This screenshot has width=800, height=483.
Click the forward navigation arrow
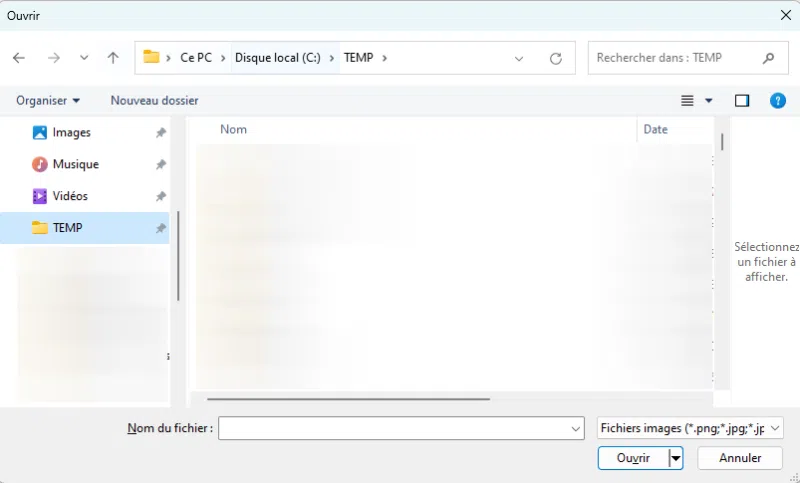54,58
